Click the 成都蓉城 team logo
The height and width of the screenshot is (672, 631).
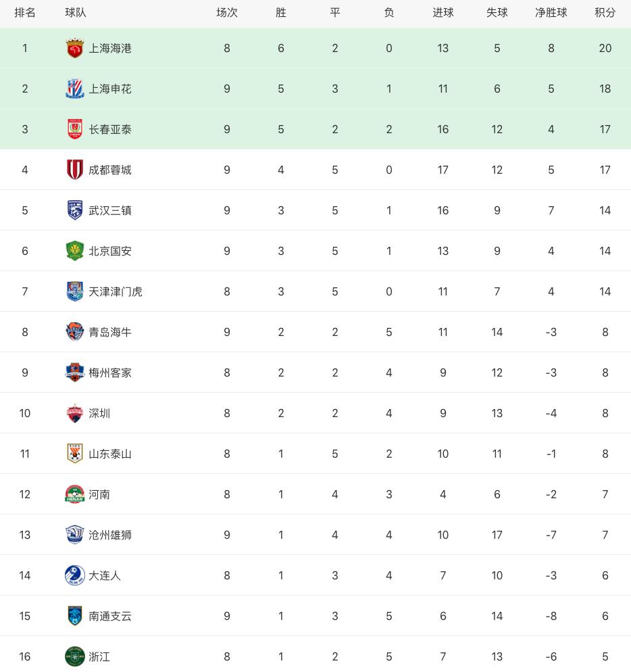[74, 170]
